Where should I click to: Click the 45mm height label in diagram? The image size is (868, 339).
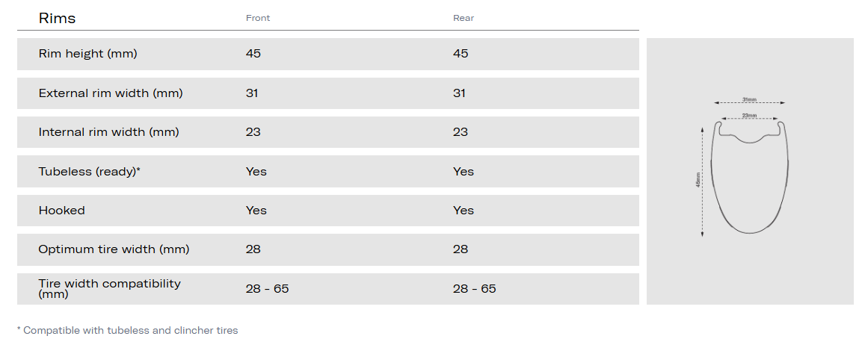[698, 182]
